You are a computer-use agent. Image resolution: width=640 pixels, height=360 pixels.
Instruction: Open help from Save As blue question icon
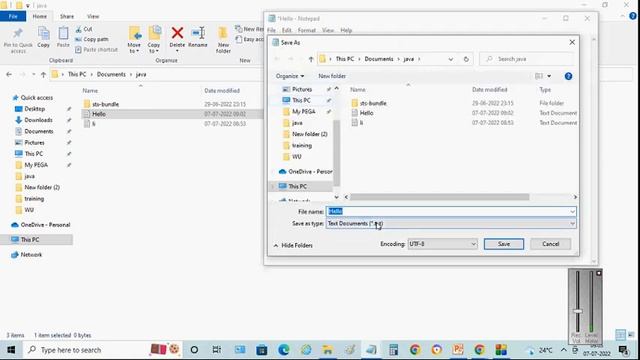[x=568, y=76]
